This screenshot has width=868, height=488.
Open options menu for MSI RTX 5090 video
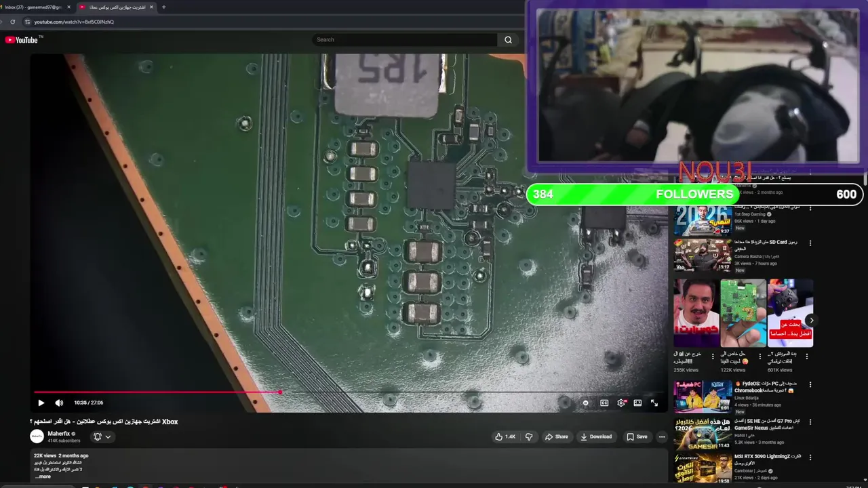pos(810,457)
